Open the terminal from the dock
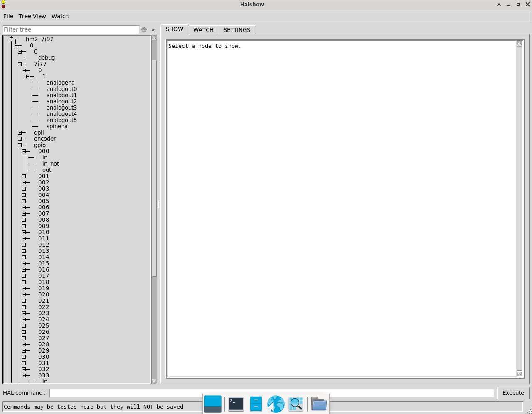The height and width of the screenshot is (414, 532). point(236,404)
